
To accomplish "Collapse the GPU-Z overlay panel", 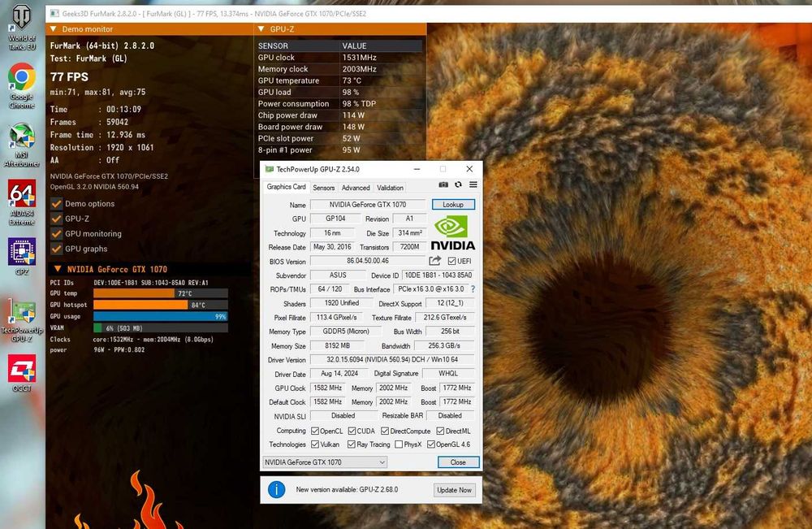I will (261, 29).
